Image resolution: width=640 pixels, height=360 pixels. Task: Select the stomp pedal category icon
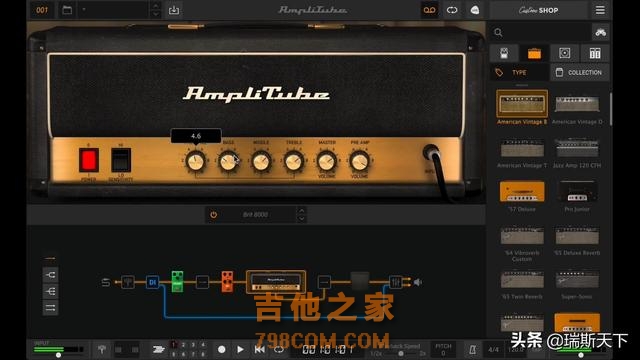click(504, 53)
